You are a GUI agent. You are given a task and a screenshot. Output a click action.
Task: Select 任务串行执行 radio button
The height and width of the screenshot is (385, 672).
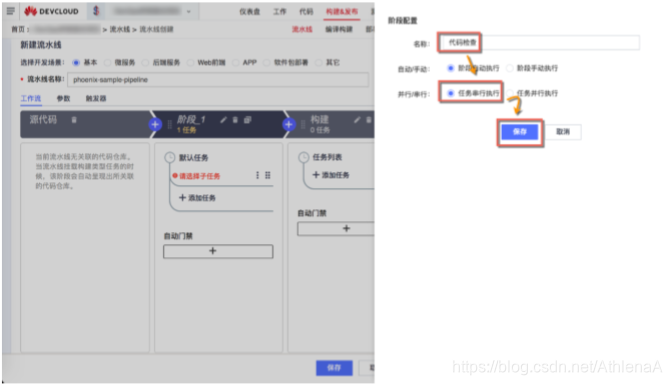450,93
